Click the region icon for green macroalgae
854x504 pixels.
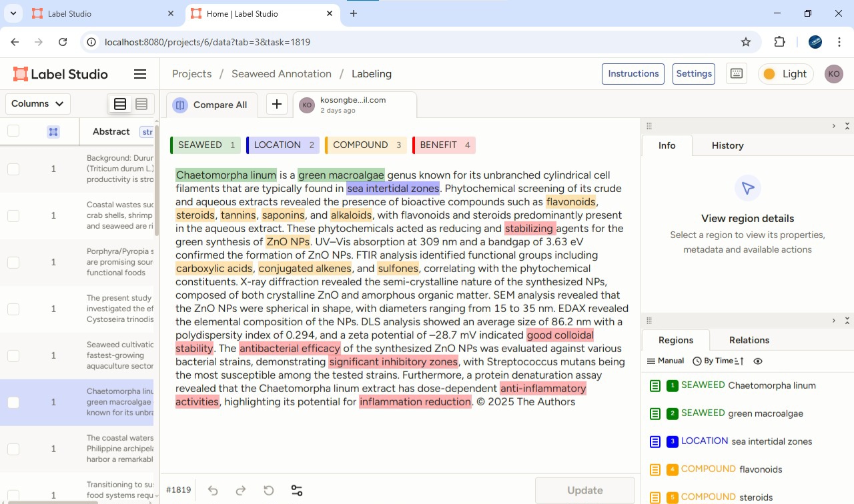point(655,414)
